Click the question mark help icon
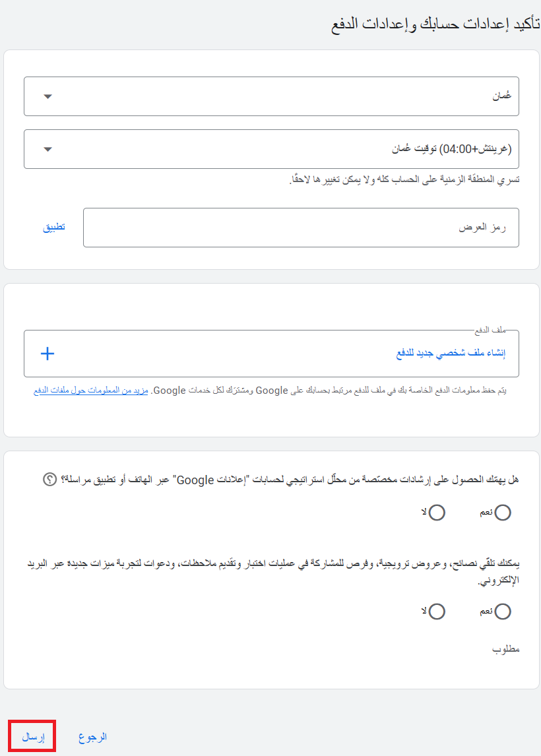Screen dimensions: 541x756 pyautogui.click(x=49, y=480)
